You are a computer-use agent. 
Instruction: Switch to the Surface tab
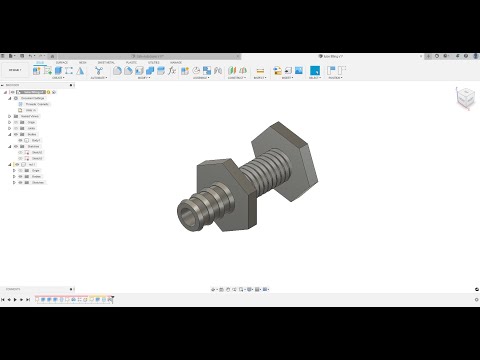tap(62, 62)
